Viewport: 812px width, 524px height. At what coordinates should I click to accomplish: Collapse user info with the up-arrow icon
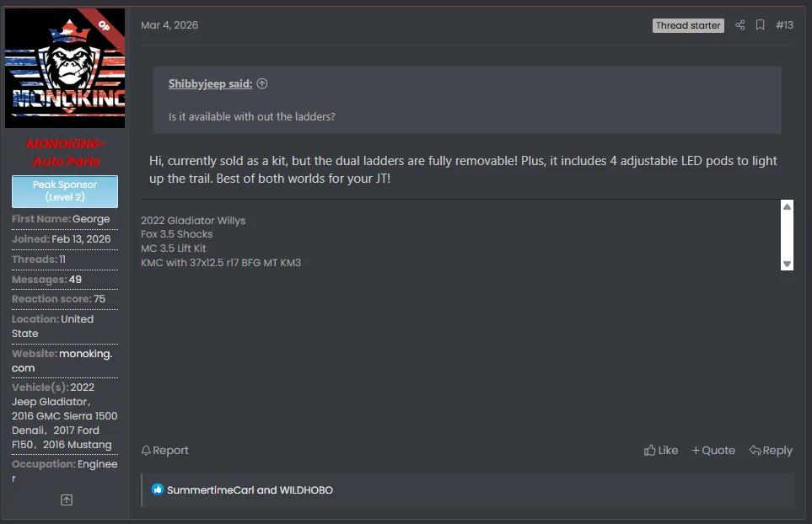click(x=67, y=500)
